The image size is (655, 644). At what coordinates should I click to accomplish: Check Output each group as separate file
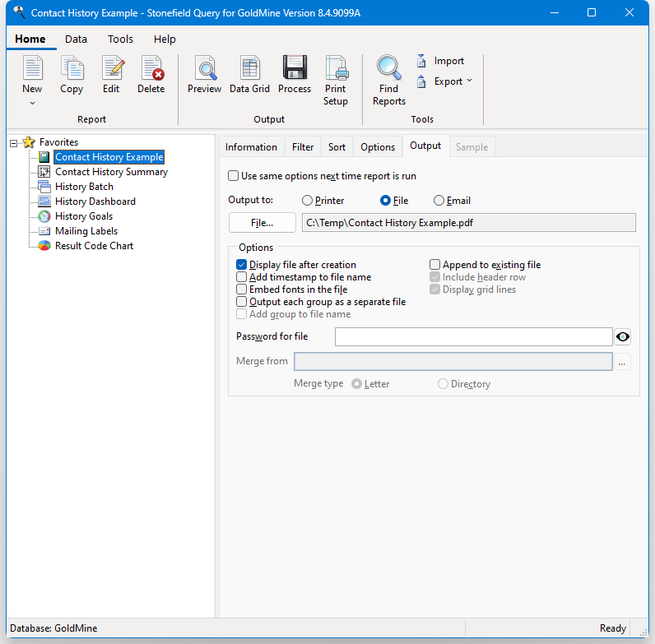(x=241, y=302)
